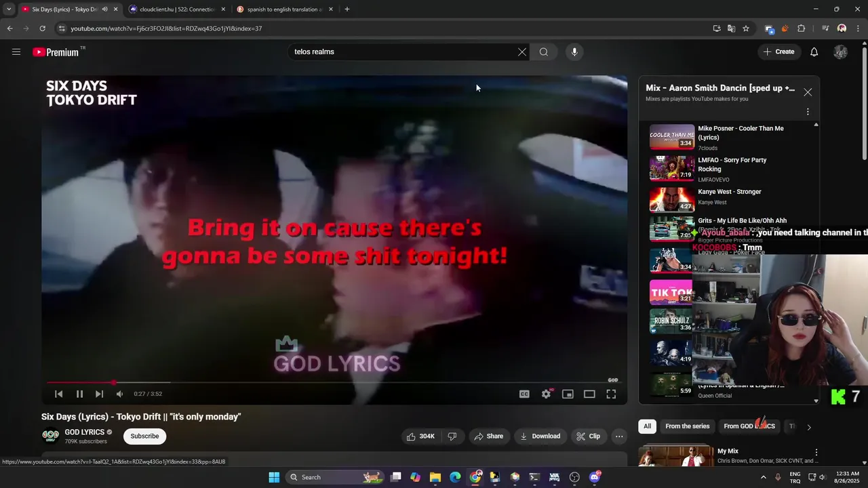868x488 pixels.
Task: Open the Chrome three-dot menu
Action: point(859,28)
